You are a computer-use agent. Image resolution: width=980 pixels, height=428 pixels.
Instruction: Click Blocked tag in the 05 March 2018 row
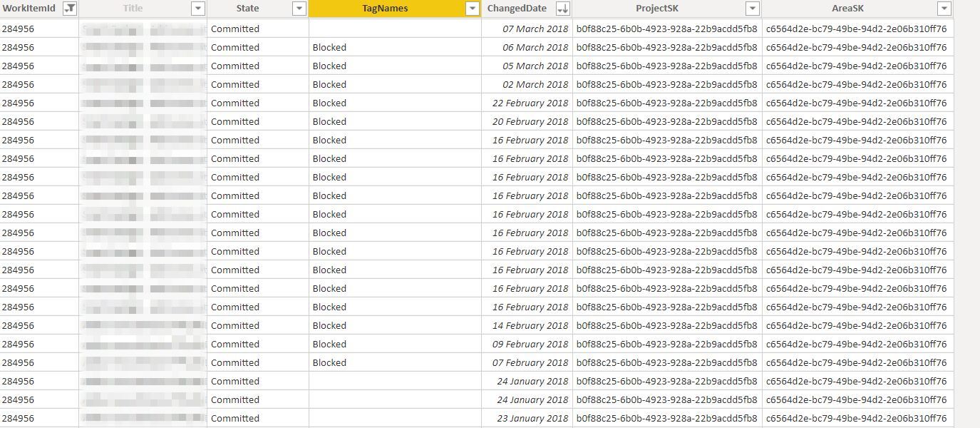tap(329, 66)
